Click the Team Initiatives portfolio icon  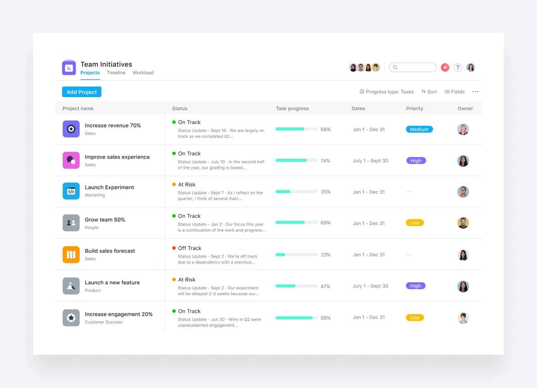pyautogui.click(x=69, y=68)
